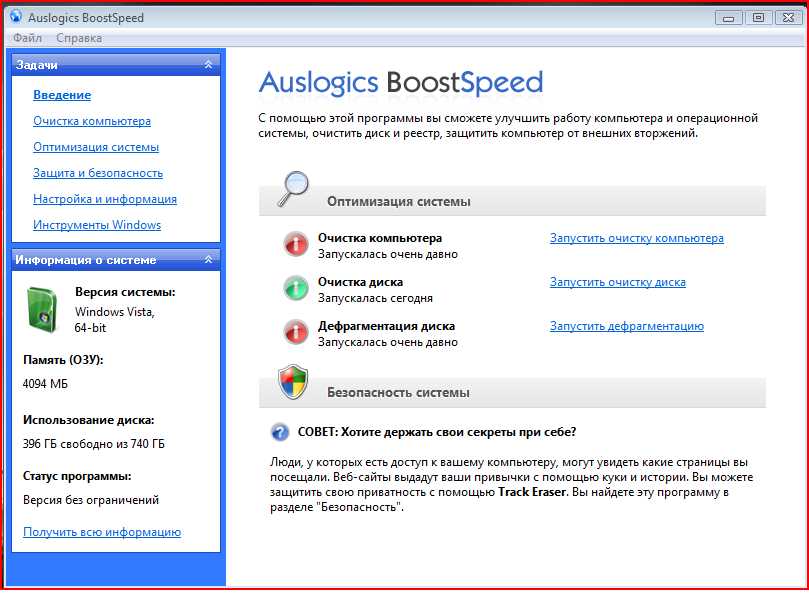Click the green system box icon
Image resolution: width=809 pixels, height=600 pixels.
click(42, 310)
